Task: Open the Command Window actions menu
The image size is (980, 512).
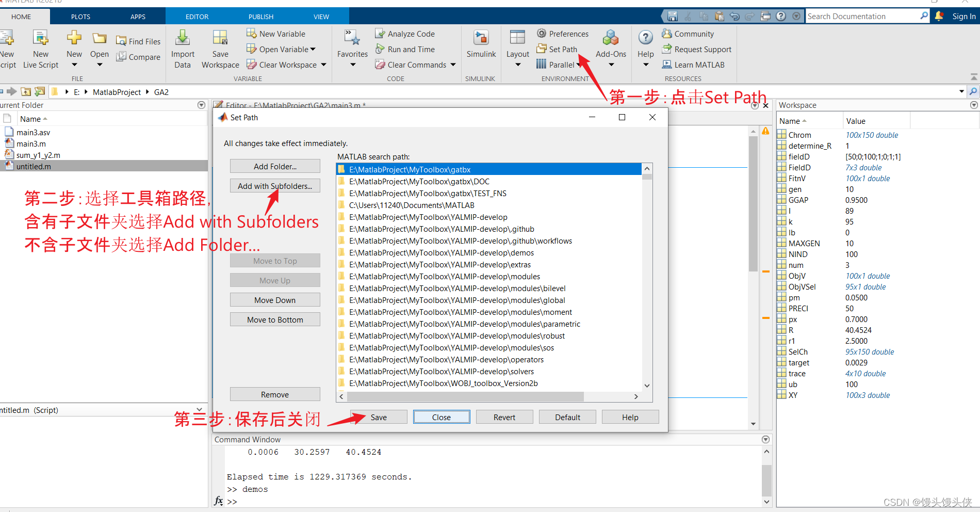Action: pos(765,439)
